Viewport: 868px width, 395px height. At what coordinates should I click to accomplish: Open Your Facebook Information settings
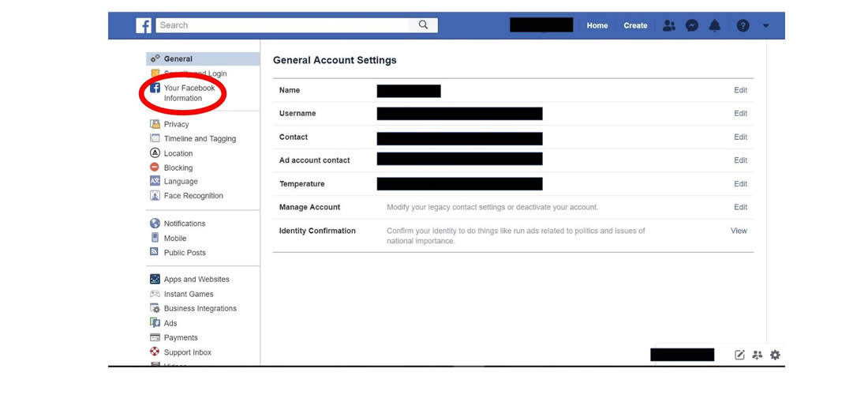coord(189,93)
